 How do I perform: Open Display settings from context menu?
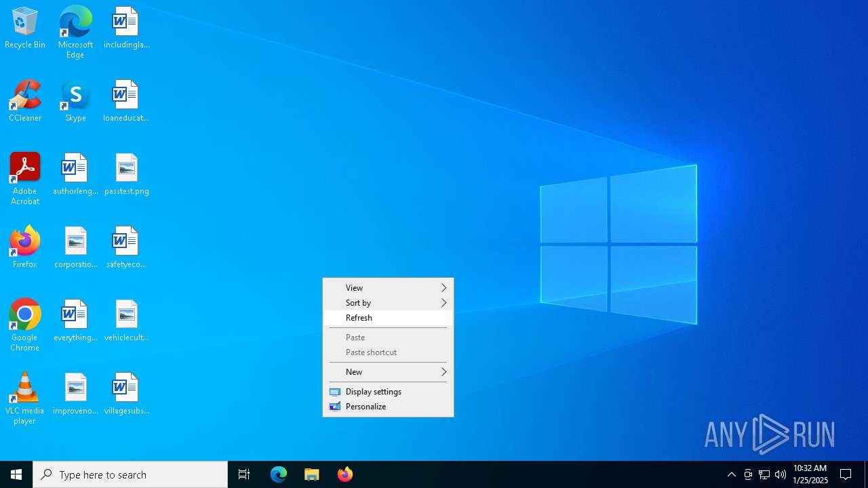tap(388, 392)
